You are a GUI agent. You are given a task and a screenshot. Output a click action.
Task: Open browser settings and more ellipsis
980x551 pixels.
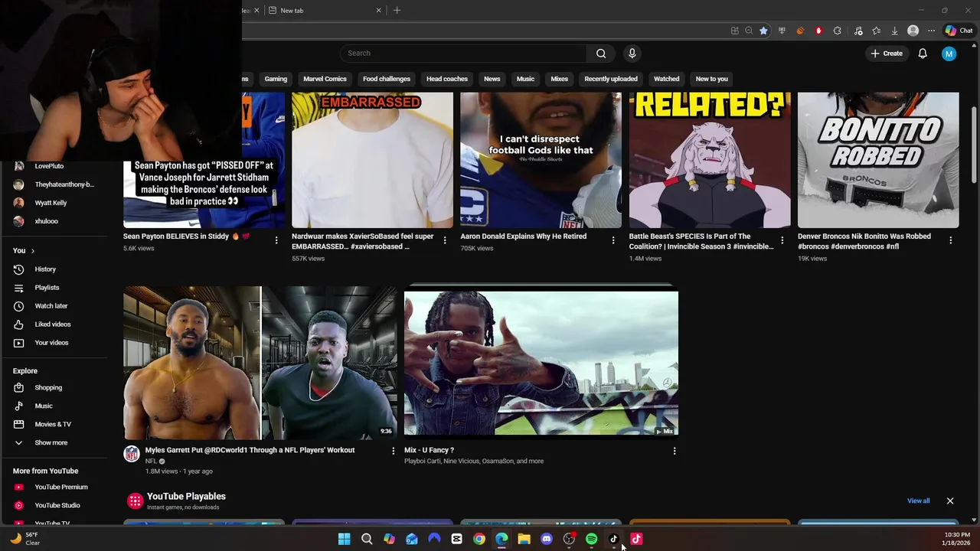coord(931,31)
